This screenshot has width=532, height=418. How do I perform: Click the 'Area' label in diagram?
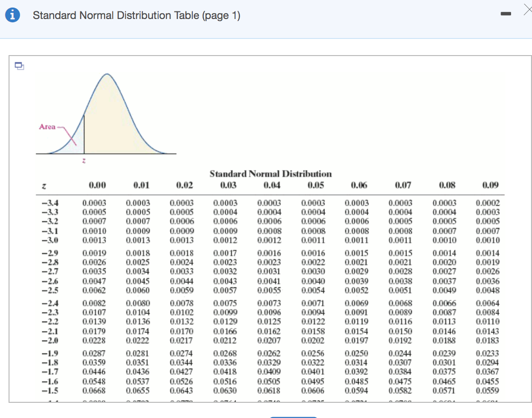click(x=47, y=126)
